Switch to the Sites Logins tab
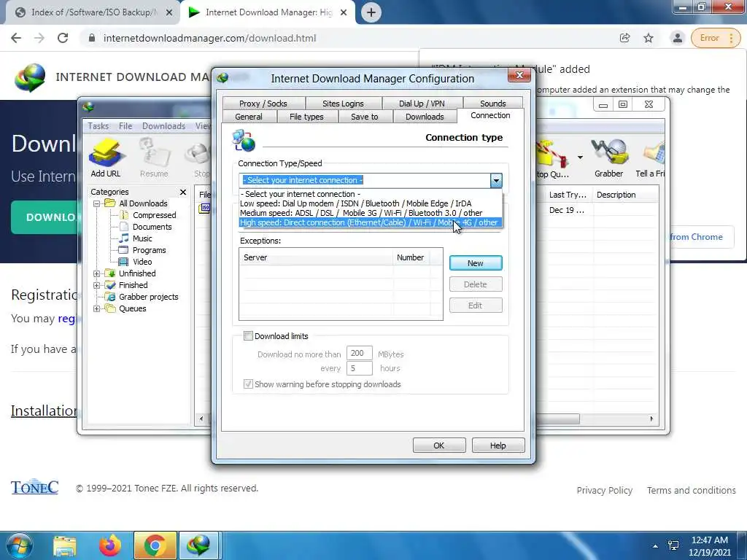747x560 pixels. [343, 104]
